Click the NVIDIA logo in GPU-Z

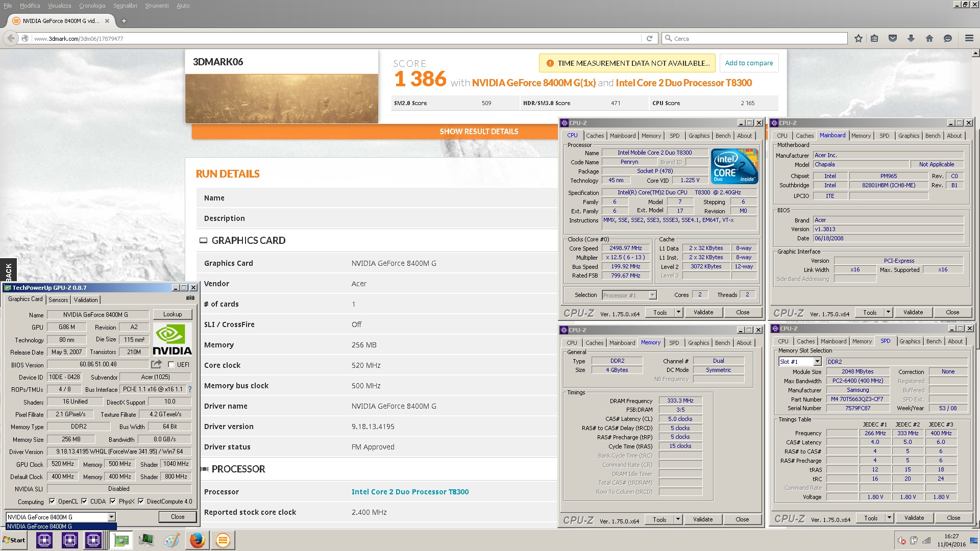173,339
